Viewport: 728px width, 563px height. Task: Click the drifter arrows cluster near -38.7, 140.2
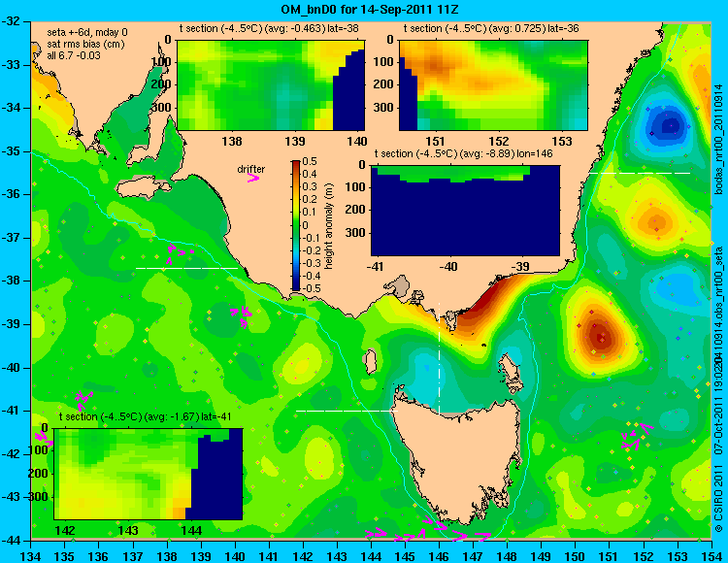242,316
